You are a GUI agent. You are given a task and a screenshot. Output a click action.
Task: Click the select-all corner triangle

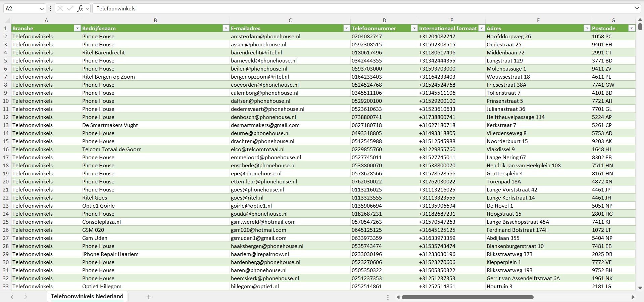pyautogui.click(x=7, y=21)
